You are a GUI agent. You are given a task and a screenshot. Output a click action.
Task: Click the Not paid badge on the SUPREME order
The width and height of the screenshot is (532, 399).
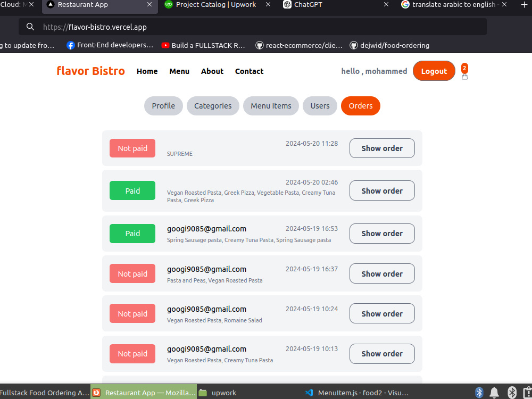[x=132, y=148]
